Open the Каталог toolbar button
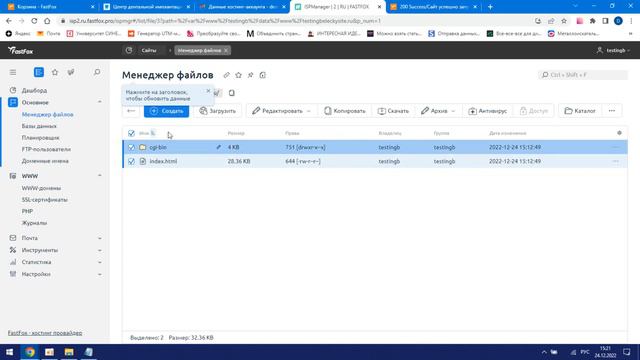640x360 pixels. pyautogui.click(x=580, y=111)
